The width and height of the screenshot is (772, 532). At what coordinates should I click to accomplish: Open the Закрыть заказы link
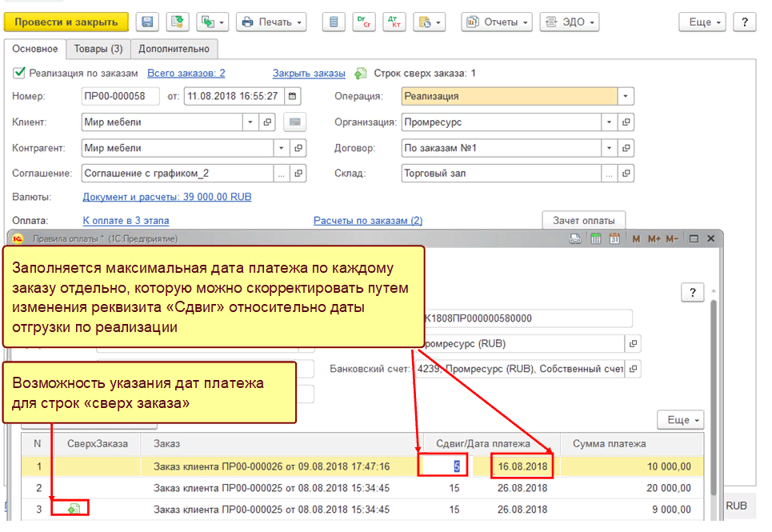(309, 74)
